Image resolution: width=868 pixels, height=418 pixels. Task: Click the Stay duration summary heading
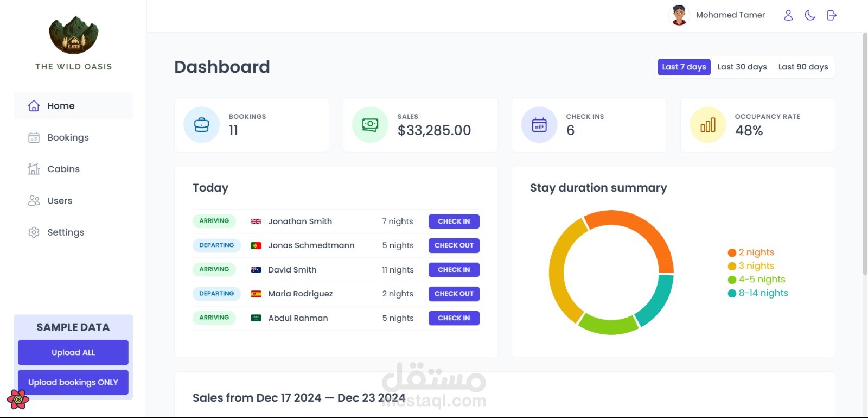coord(598,188)
